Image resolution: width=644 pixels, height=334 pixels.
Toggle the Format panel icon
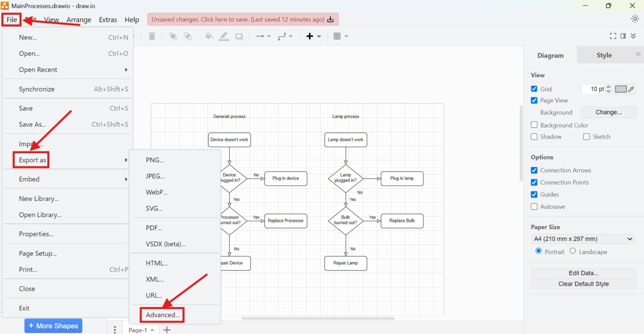click(x=623, y=36)
